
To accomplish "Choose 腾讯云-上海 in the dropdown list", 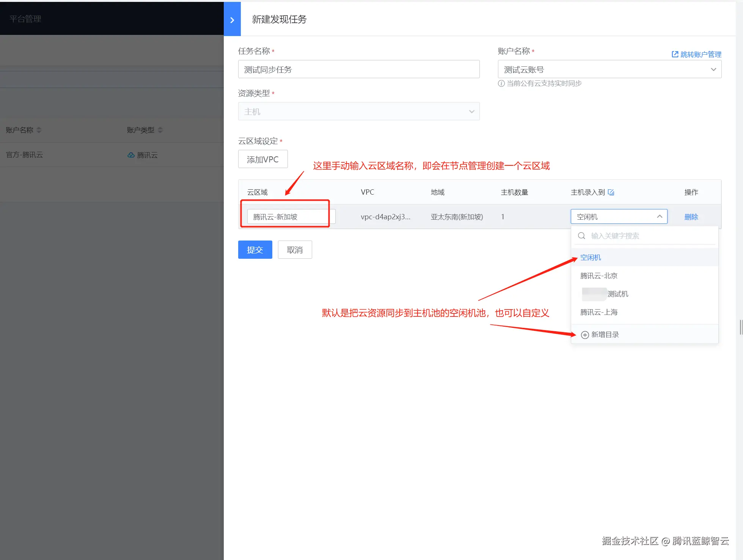I will coord(599,312).
